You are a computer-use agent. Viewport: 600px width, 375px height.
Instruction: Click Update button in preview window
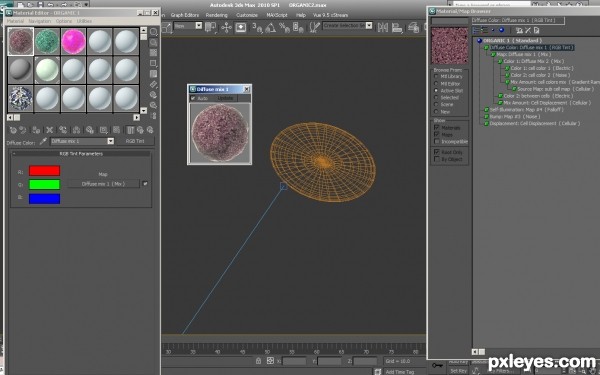(x=225, y=98)
